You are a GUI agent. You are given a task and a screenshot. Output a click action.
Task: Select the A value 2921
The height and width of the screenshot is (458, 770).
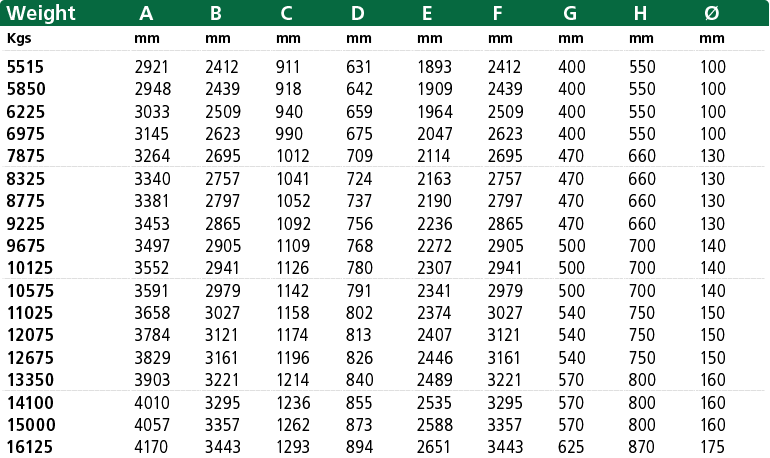coord(151,67)
